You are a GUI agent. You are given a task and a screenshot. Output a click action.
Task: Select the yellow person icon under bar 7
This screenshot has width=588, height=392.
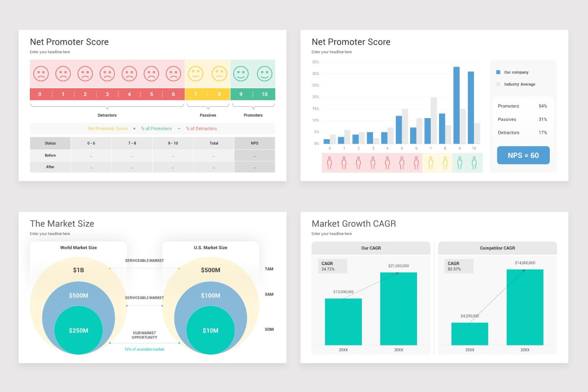(x=431, y=163)
